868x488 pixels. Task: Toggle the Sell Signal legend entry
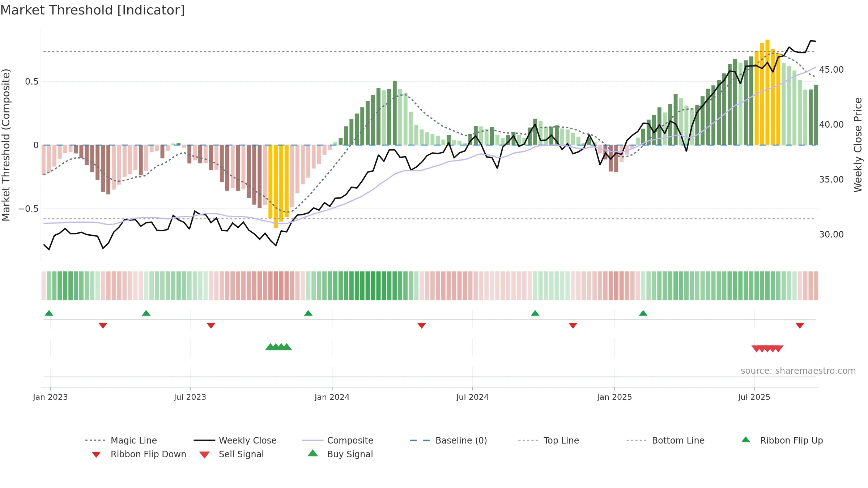(x=231, y=454)
